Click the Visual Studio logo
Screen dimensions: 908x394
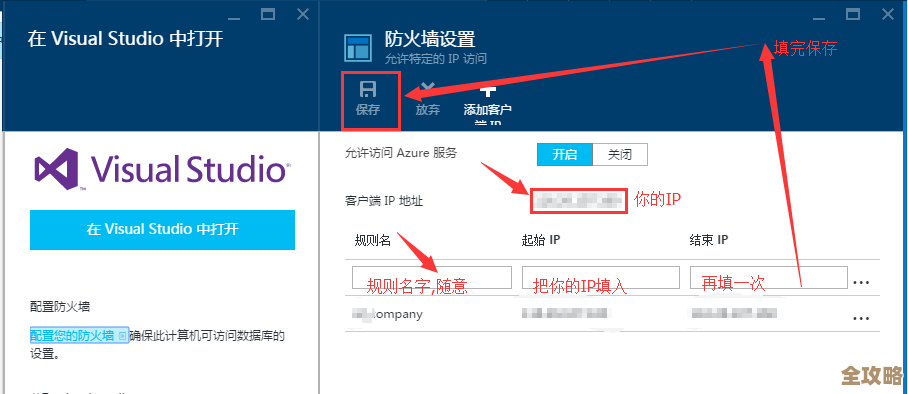tap(162, 169)
